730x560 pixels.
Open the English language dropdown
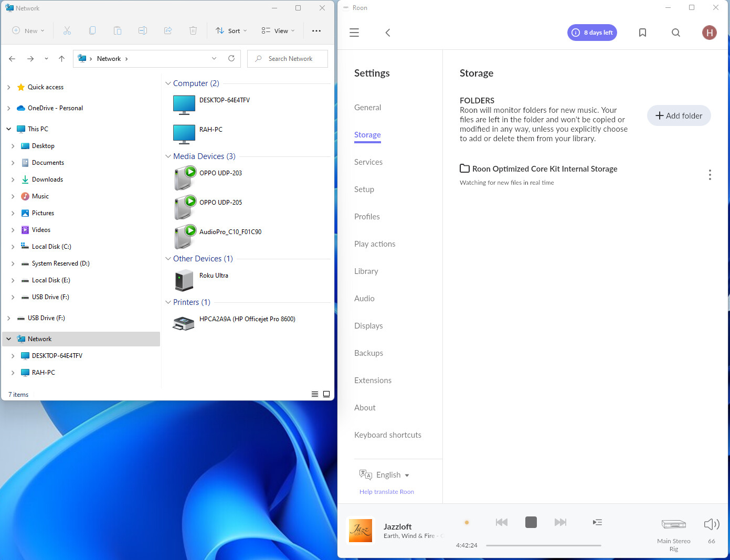coord(392,475)
